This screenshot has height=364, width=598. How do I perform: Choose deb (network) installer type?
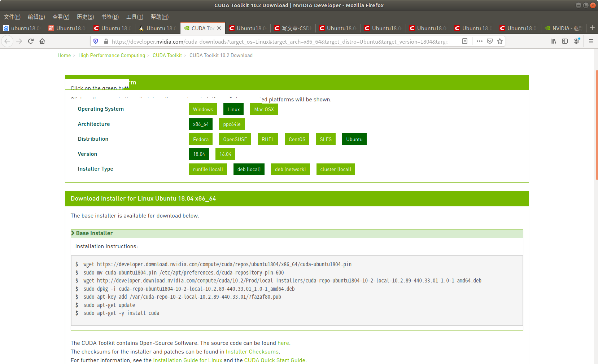coord(291,169)
